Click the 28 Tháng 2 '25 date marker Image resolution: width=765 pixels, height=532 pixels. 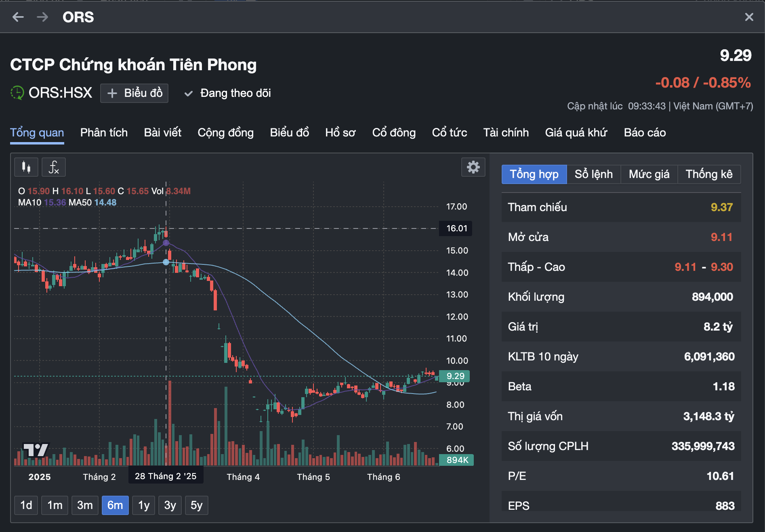[166, 476]
